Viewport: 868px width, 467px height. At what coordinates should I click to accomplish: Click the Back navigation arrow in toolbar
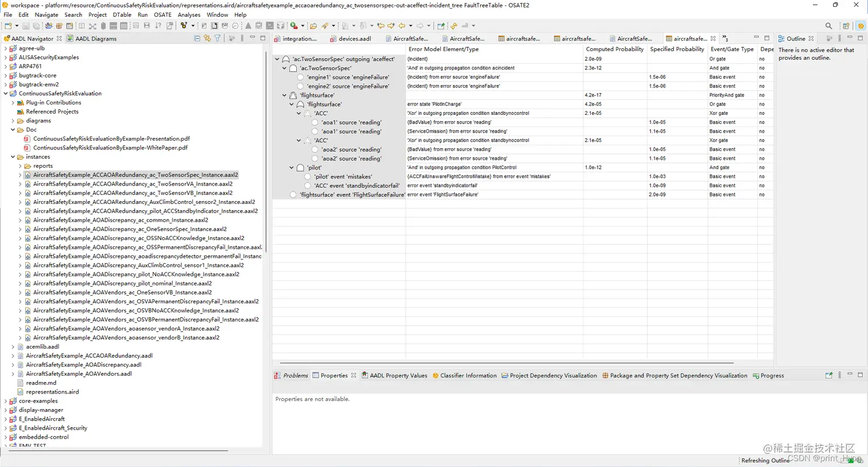(x=402, y=26)
